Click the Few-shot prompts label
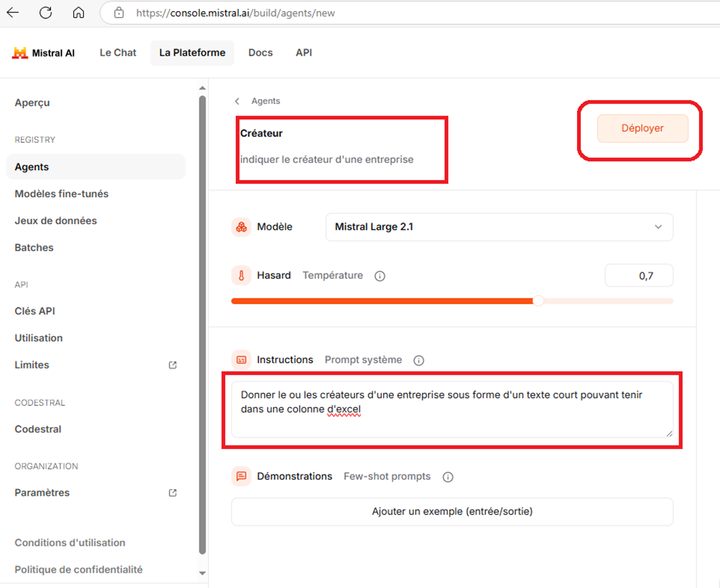The height and width of the screenshot is (588, 720). 387,477
